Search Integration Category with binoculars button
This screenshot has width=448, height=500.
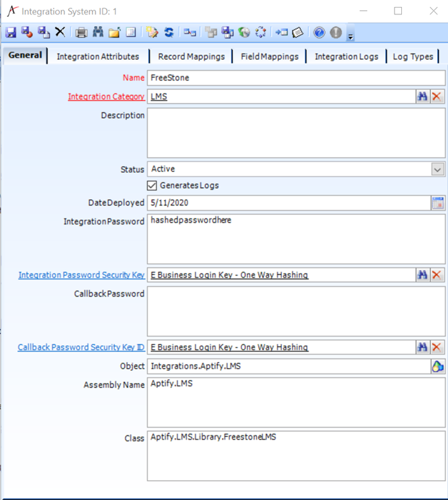point(423,96)
